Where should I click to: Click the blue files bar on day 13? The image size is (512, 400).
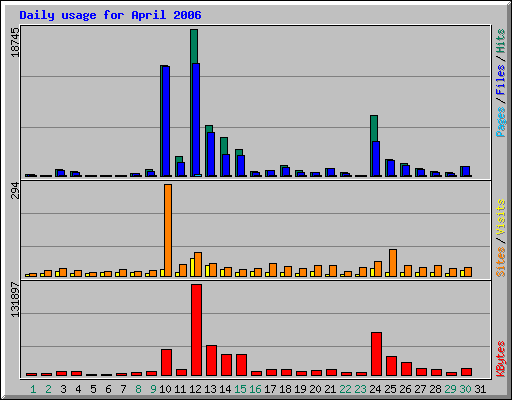[211, 154]
